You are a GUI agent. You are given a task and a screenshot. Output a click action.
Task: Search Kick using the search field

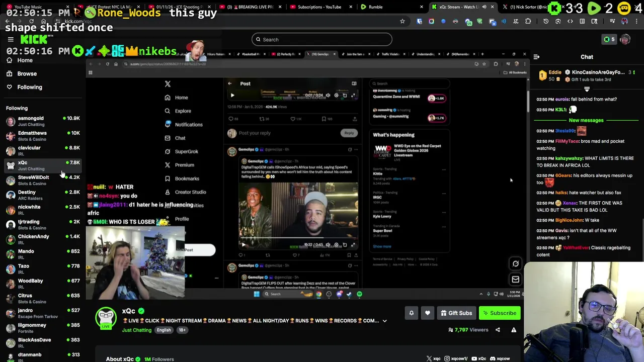322,39
